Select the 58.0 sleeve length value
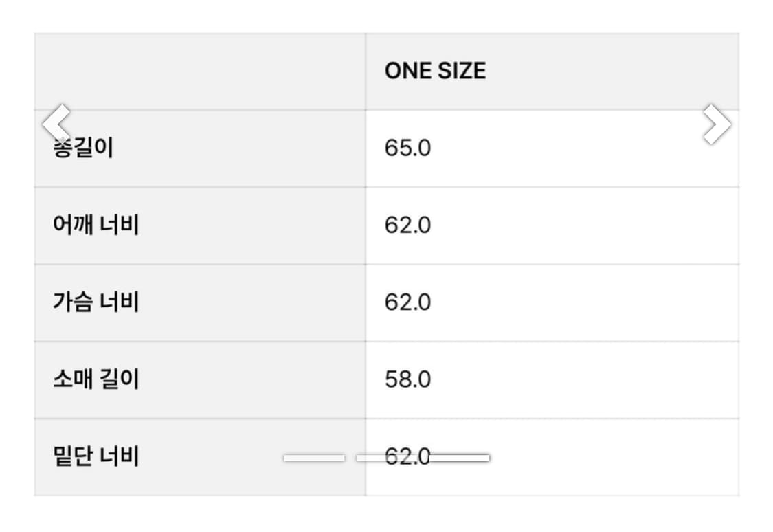Viewport: 773px width, 532px height. click(409, 378)
